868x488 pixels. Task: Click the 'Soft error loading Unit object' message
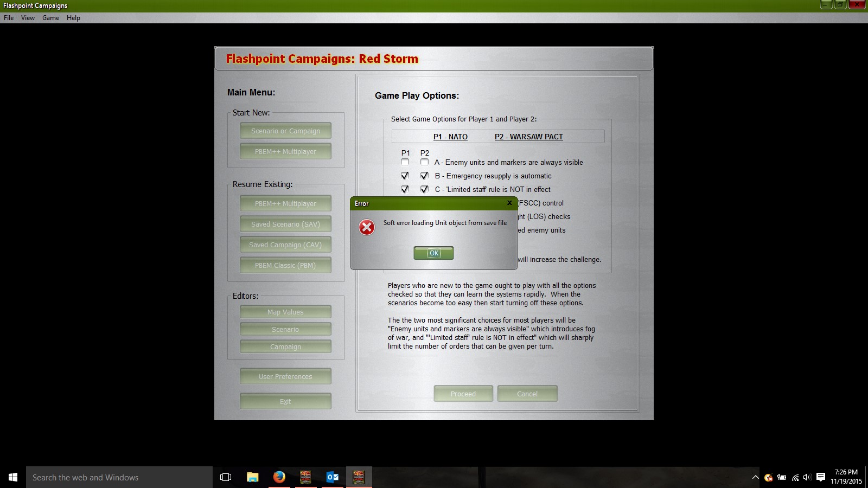[445, 223]
